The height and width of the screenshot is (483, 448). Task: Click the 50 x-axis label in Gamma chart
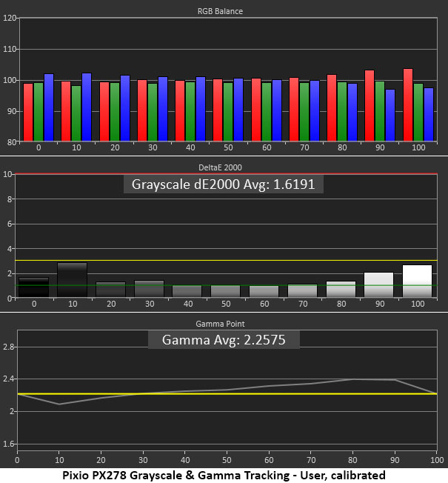(x=227, y=460)
